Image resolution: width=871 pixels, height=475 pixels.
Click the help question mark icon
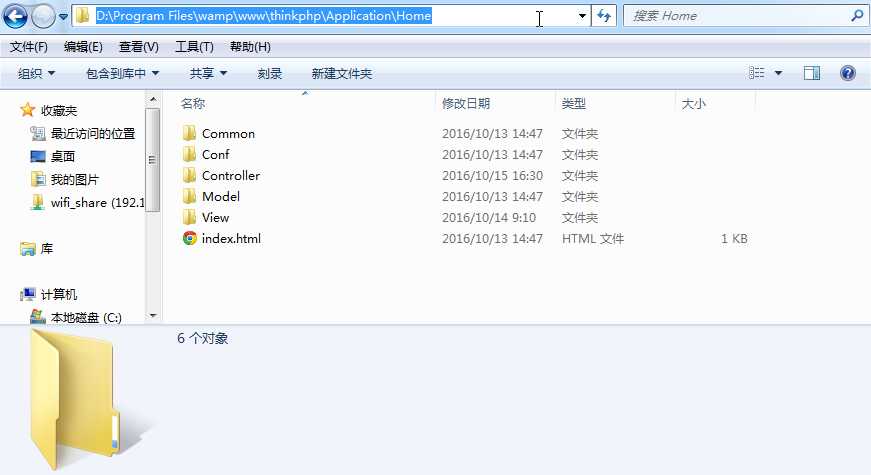(x=848, y=73)
